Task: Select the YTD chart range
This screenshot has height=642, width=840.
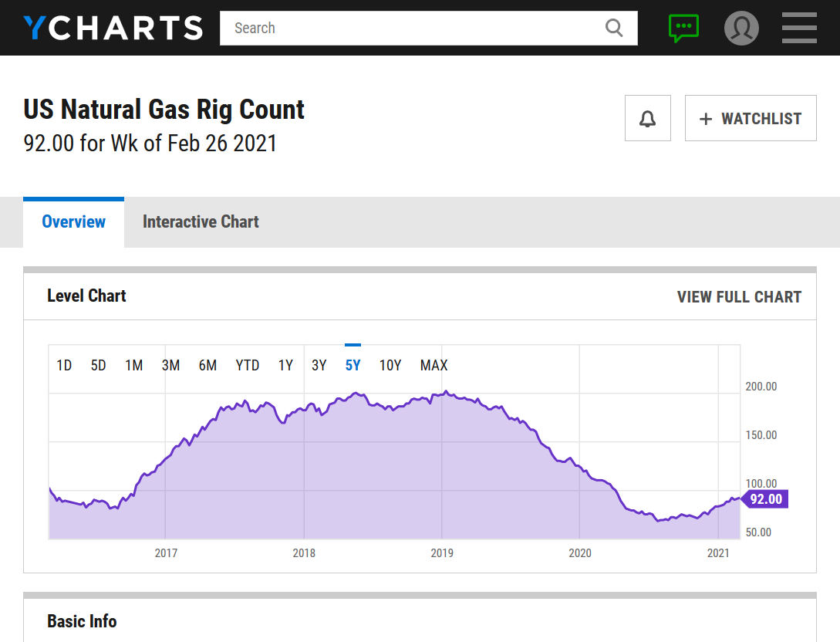Action: 248,366
